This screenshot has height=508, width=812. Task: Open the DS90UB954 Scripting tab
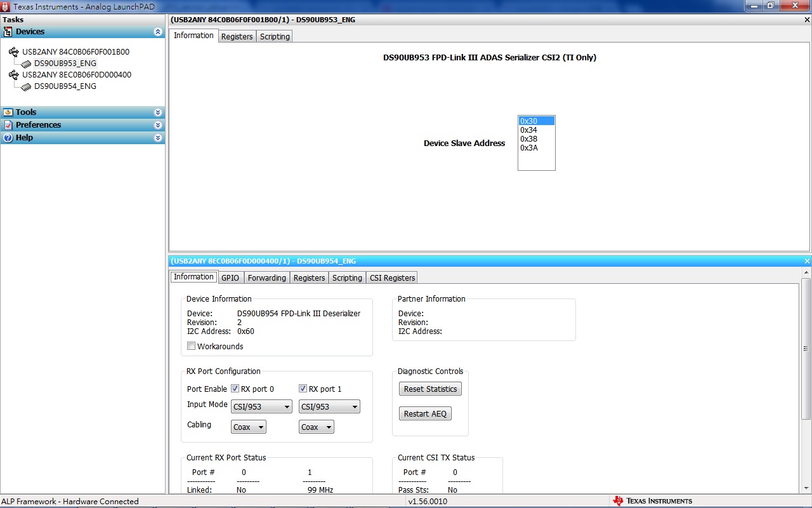tap(347, 278)
